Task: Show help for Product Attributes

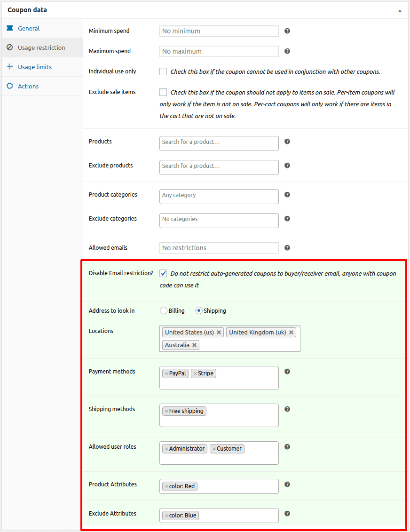Action: click(x=287, y=484)
